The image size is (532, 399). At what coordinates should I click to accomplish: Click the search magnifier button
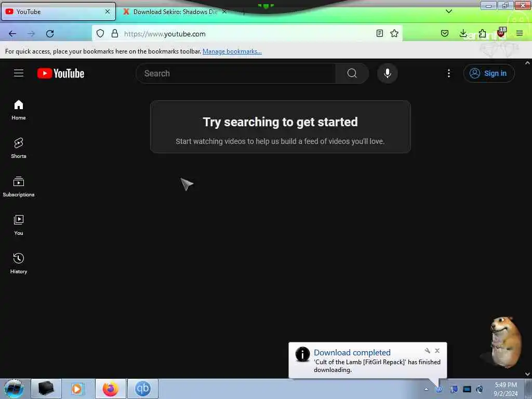coord(352,73)
